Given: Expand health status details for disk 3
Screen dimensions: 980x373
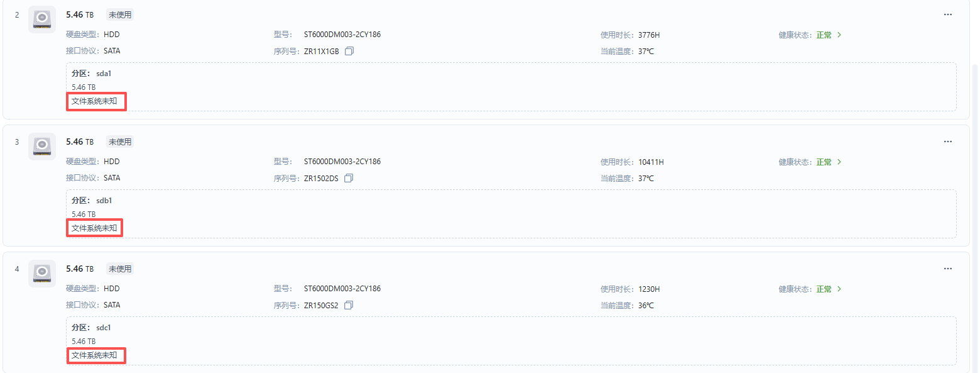Looking at the screenshot, I should [x=839, y=162].
